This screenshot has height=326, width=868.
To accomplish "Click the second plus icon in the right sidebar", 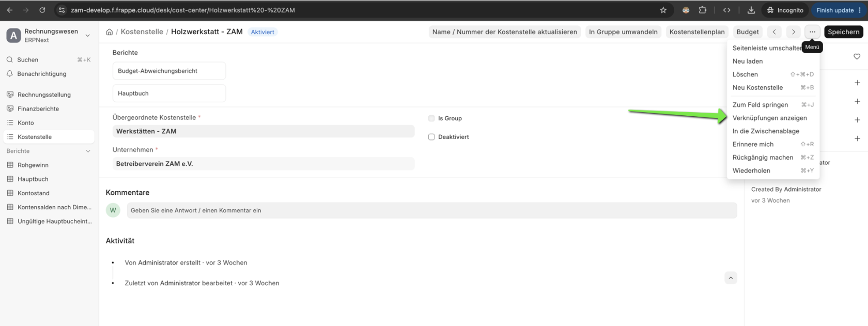I will [x=857, y=101].
